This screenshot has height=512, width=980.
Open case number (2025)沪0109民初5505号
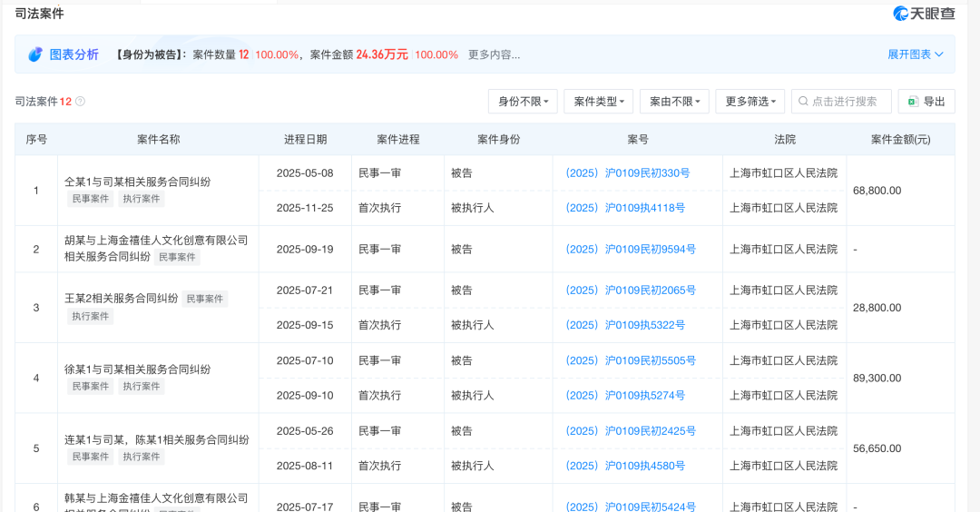click(x=630, y=360)
